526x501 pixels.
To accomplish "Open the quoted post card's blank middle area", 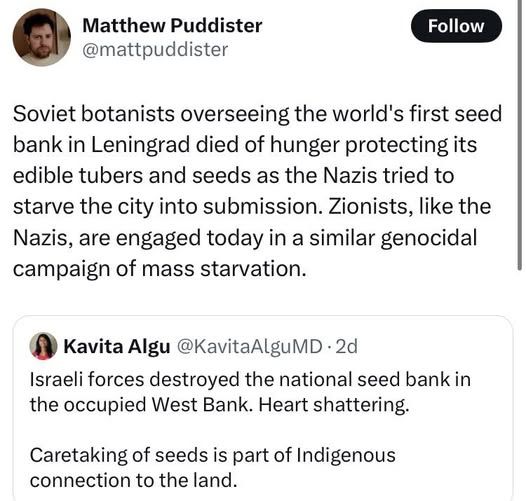I will tap(263, 430).
